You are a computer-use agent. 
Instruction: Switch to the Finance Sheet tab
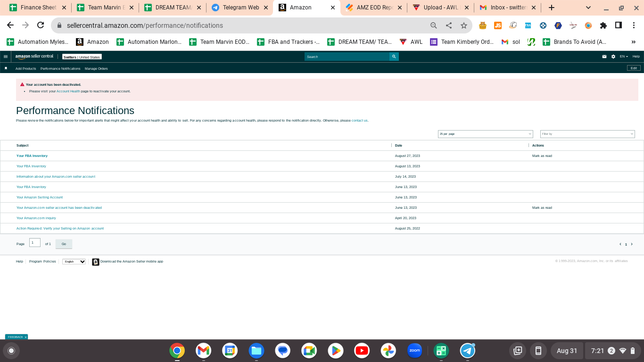[x=38, y=8]
